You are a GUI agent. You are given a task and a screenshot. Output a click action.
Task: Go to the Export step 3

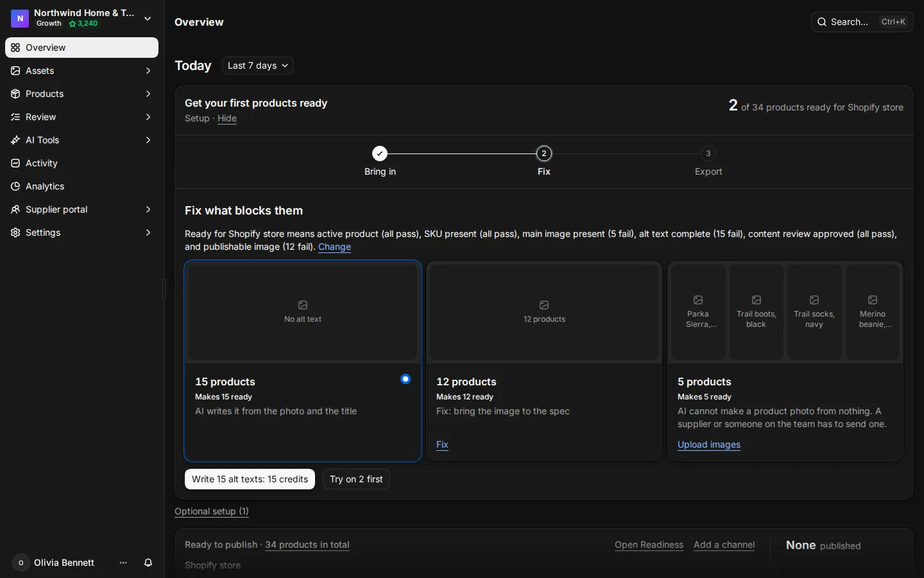[x=708, y=153]
